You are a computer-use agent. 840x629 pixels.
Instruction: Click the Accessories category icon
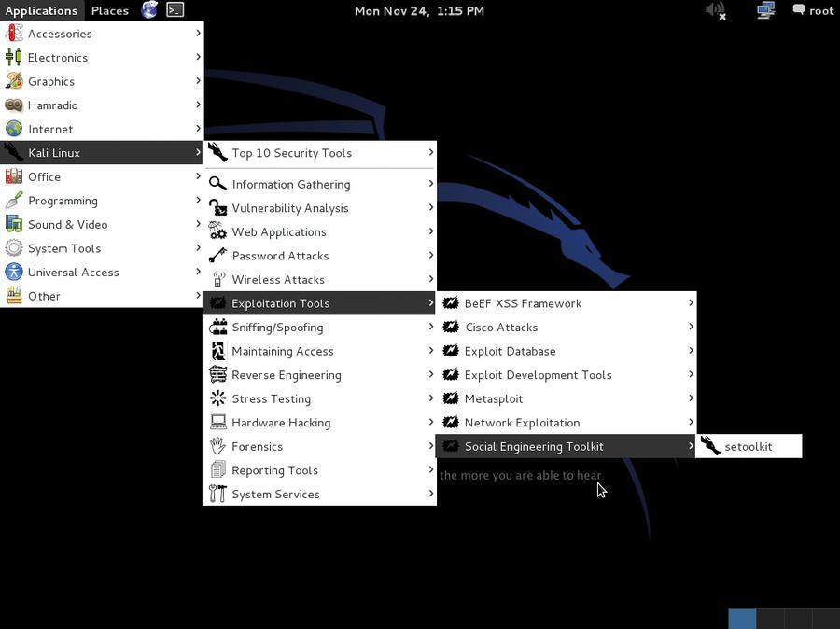coord(14,34)
